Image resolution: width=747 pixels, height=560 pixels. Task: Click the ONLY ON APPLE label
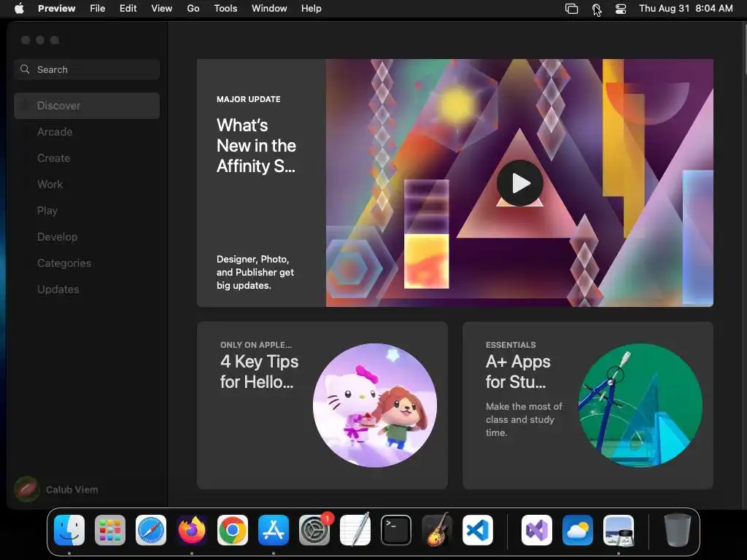[x=256, y=345]
